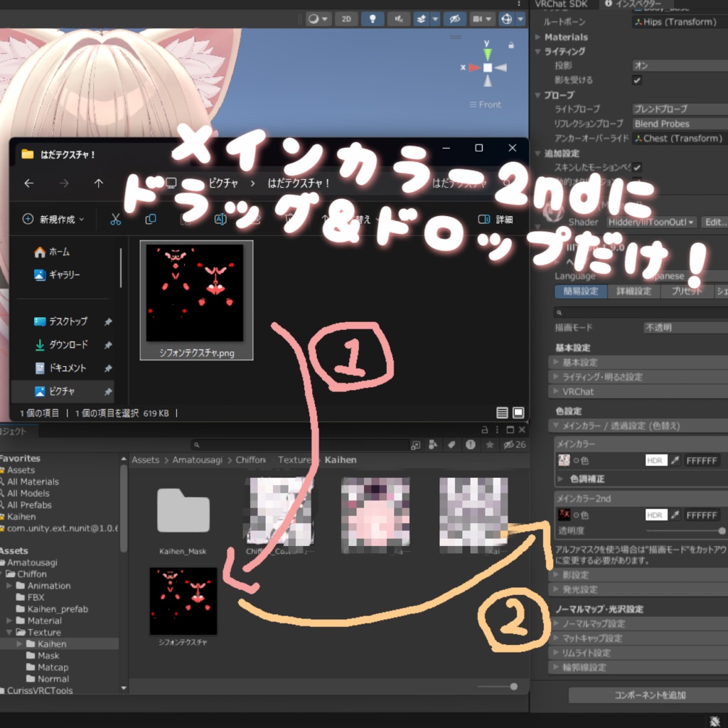The image size is (728, 728).
Task: Pick メインカラー color with the eyedropper icon
Action: [x=675, y=461]
